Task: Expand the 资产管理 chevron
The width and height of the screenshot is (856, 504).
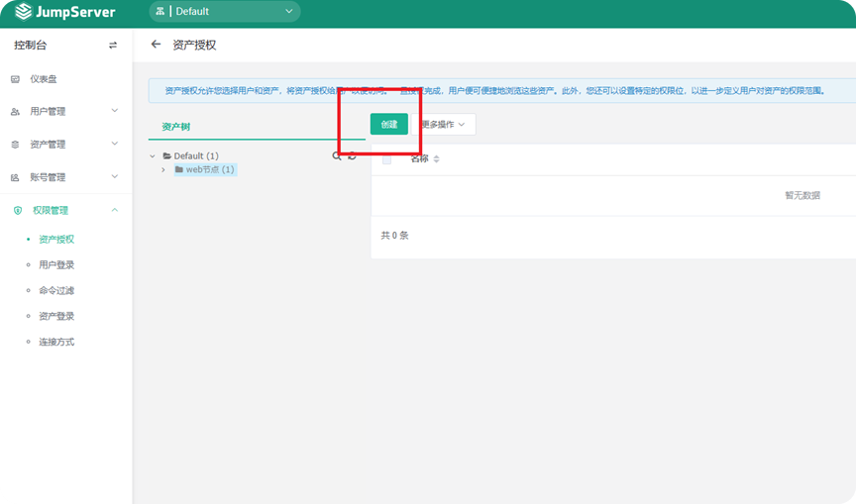Action: 115,144
